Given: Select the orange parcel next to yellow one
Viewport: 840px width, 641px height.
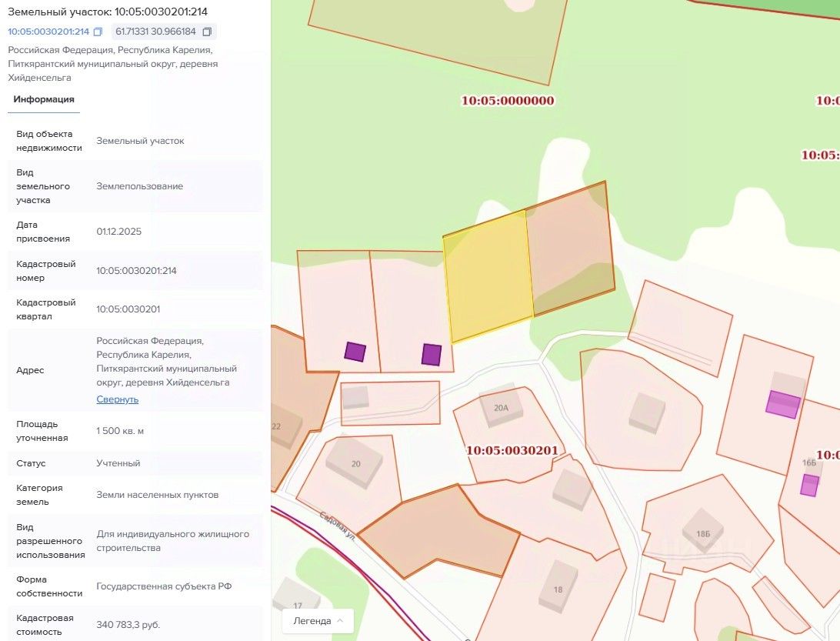Looking at the screenshot, I should [x=571, y=249].
